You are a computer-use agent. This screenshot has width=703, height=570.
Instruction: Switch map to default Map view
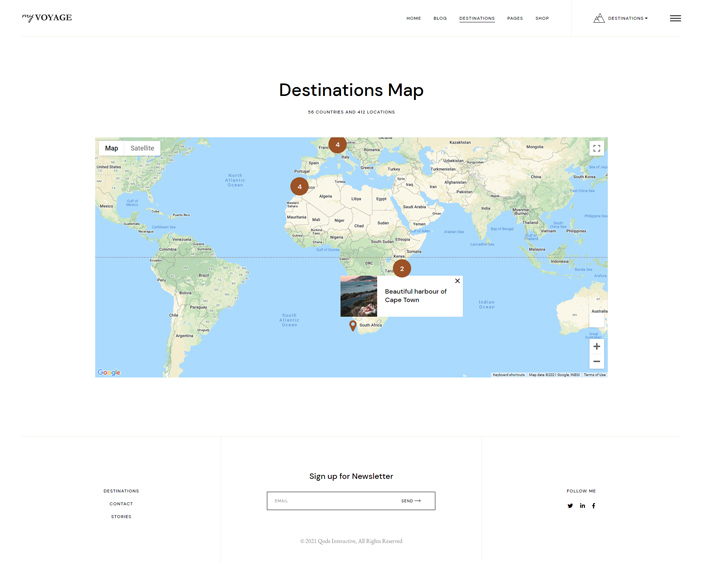tap(111, 148)
